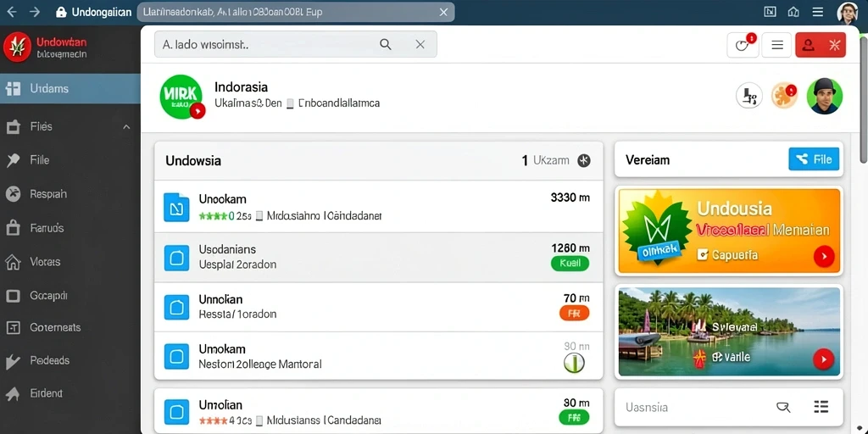The image size is (868, 434).
Task: Click the vertical scrollbar on right edge
Action: tap(864, 100)
